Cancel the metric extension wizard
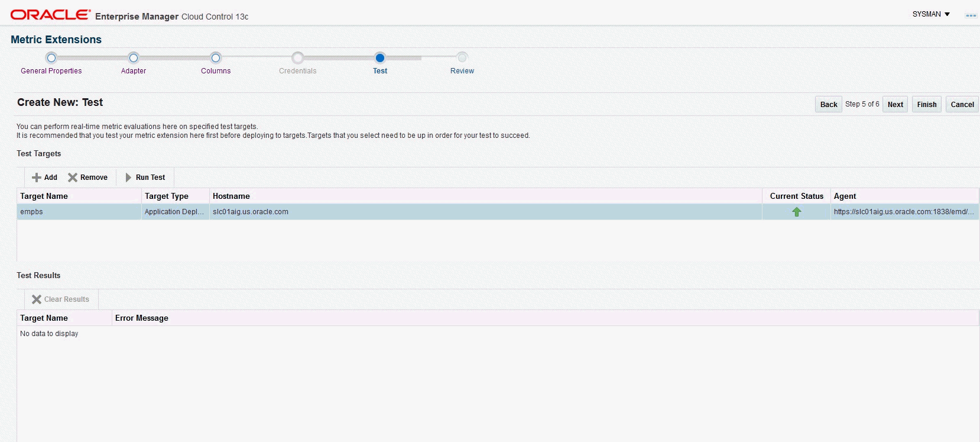Screen dimensions: 980x442 962,104
